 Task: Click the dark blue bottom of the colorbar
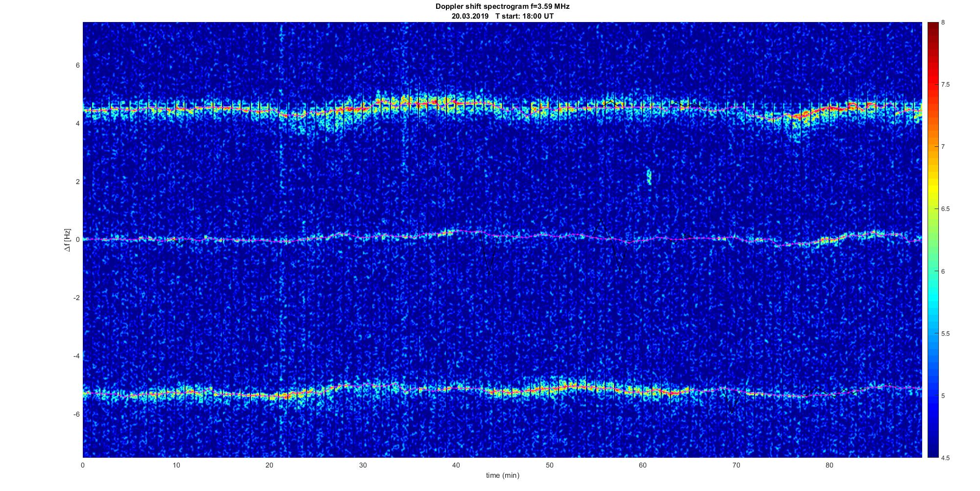pyautogui.click(x=932, y=450)
